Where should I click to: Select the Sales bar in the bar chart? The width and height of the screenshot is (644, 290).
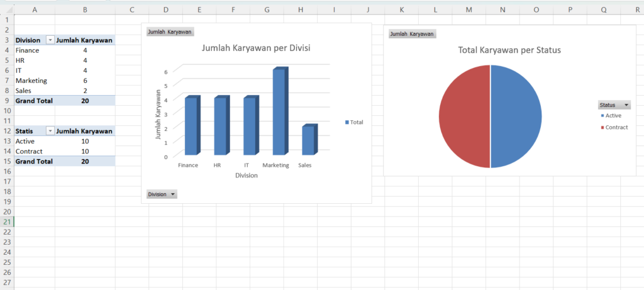coord(309,140)
